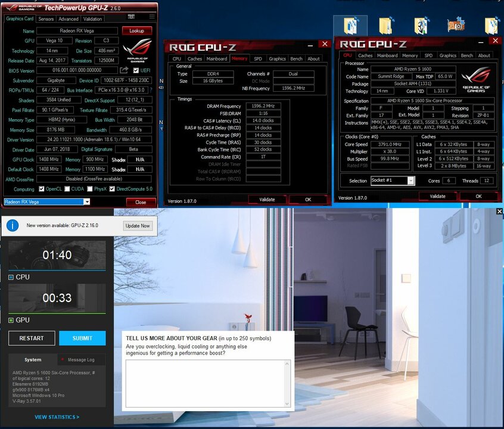Toggle the PhysX checkbox
The height and width of the screenshot is (429, 504).
pyautogui.click(x=90, y=189)
